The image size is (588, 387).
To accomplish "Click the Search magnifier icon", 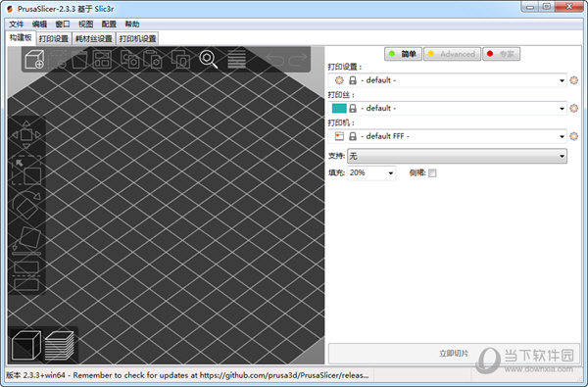I will tap(208, 59).
